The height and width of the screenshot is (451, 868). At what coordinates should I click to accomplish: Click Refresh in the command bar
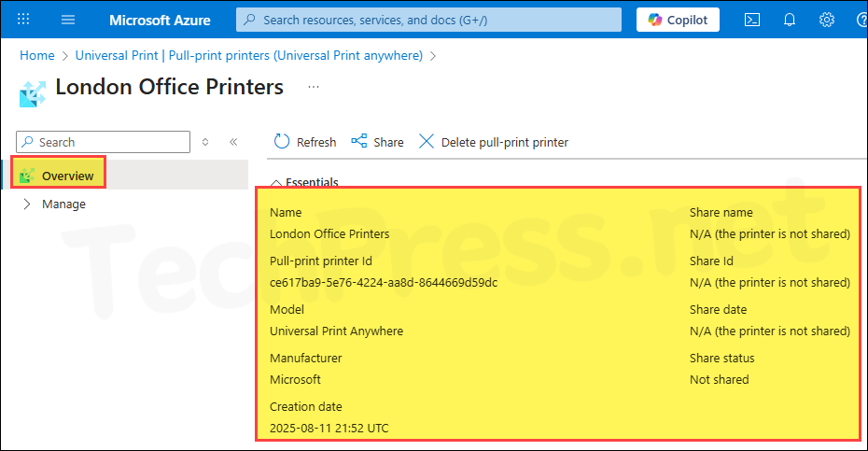(305, 142)
